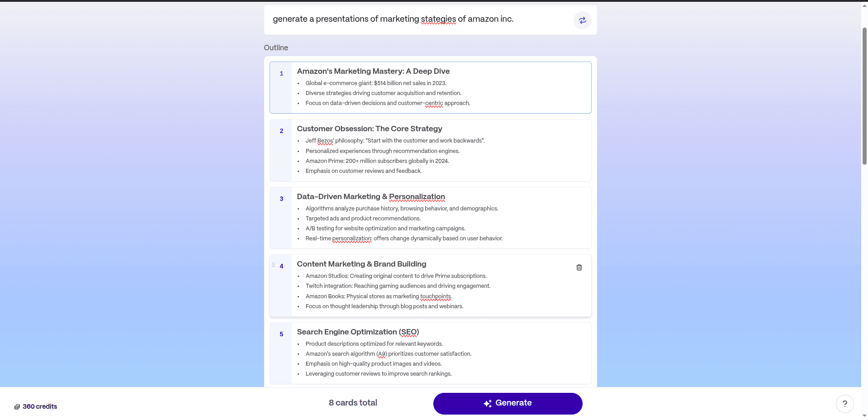The image size is (868, 420).
Task: Click the regenerate outline arrows icon
Action: coord(582,20)
